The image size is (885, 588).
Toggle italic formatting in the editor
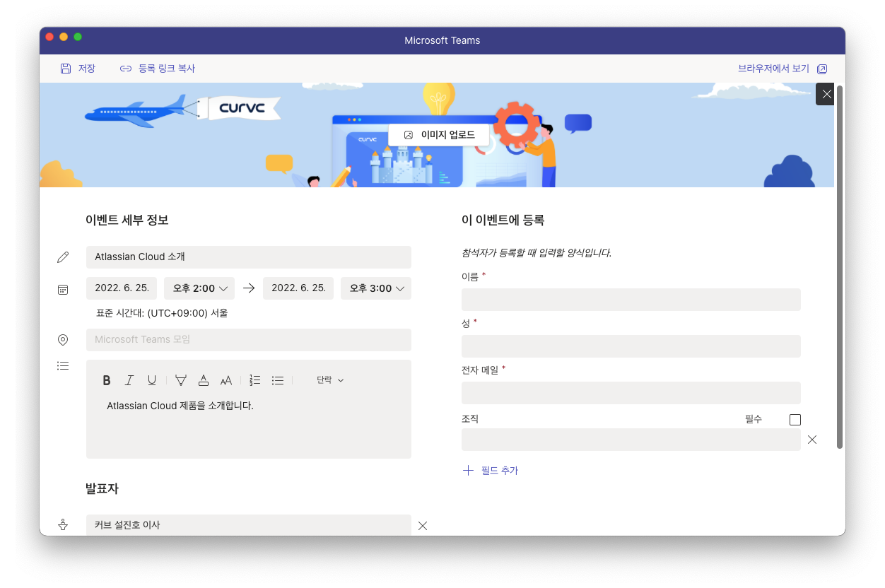point(129,380)
